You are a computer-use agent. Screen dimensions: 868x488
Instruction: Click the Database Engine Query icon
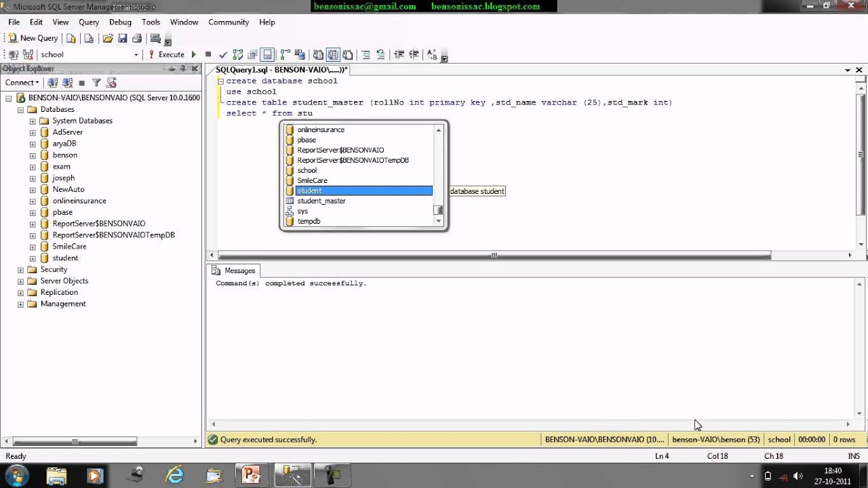click(x=71, y=39)
